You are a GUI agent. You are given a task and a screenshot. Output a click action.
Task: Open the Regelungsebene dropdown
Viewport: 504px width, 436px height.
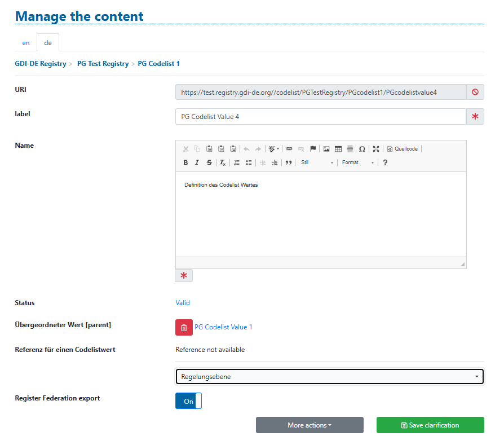(x=329, y=376)
